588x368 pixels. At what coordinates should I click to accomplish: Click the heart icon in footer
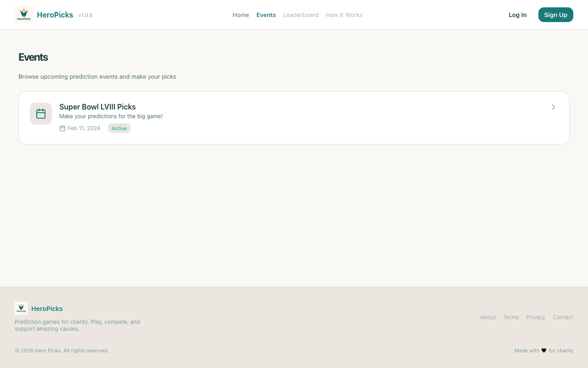click(544, 351)
